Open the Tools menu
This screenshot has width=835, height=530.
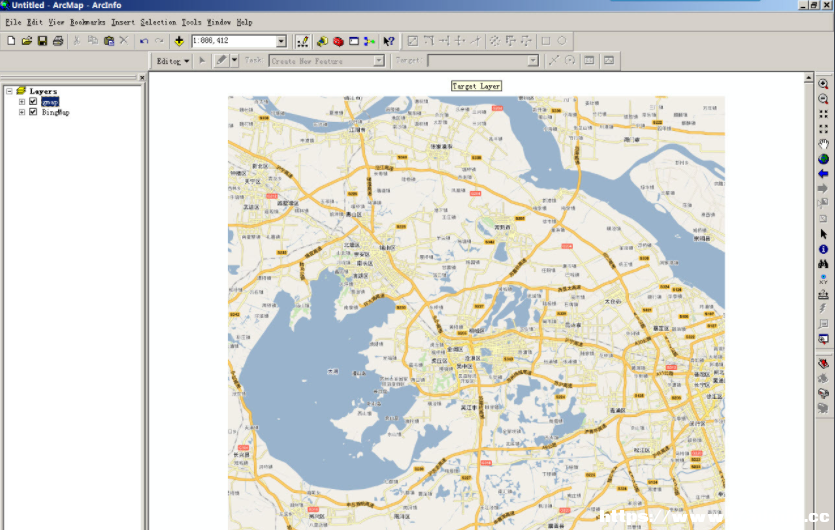click(x=191, y=22)
